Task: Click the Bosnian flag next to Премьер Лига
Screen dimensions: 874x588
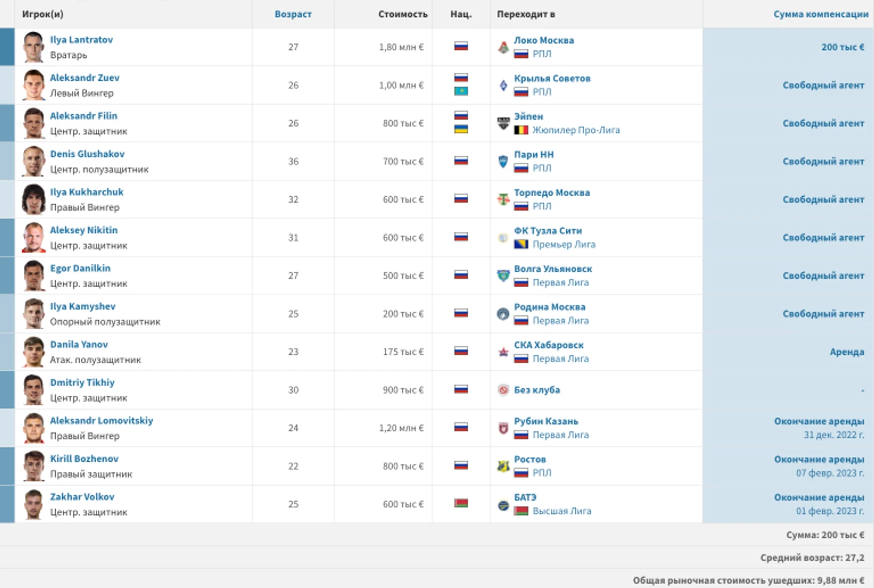Action: (x=521, y=244)
